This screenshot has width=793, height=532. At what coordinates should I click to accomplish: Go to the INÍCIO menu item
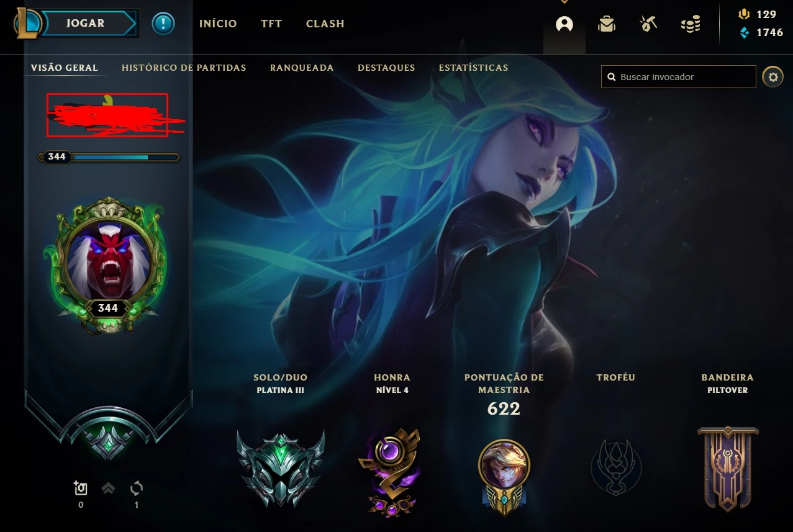pos(218,24)
